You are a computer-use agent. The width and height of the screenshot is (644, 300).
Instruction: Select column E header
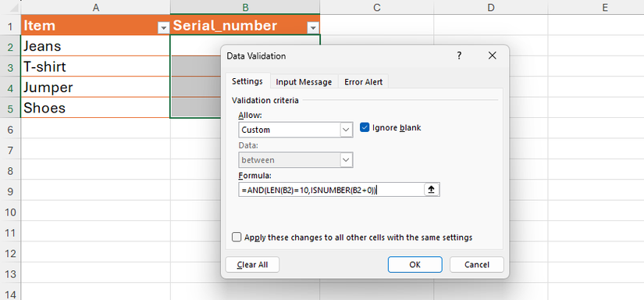(596, 7)
